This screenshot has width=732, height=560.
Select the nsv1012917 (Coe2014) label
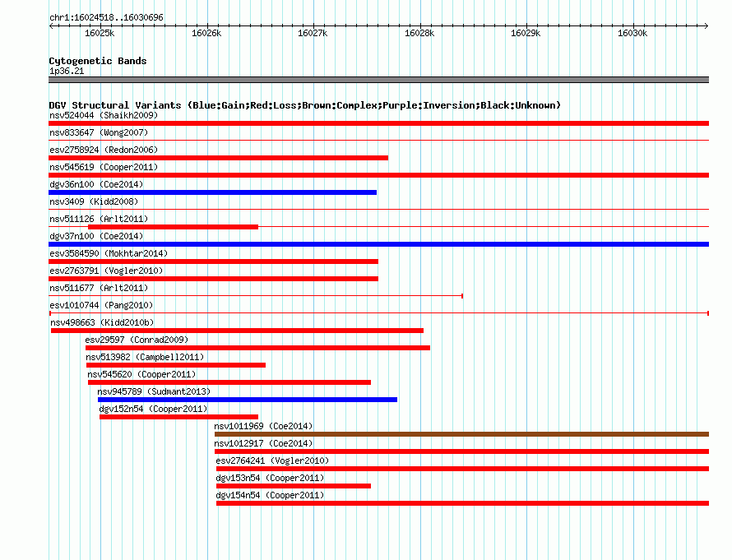[x=263, y=443]
